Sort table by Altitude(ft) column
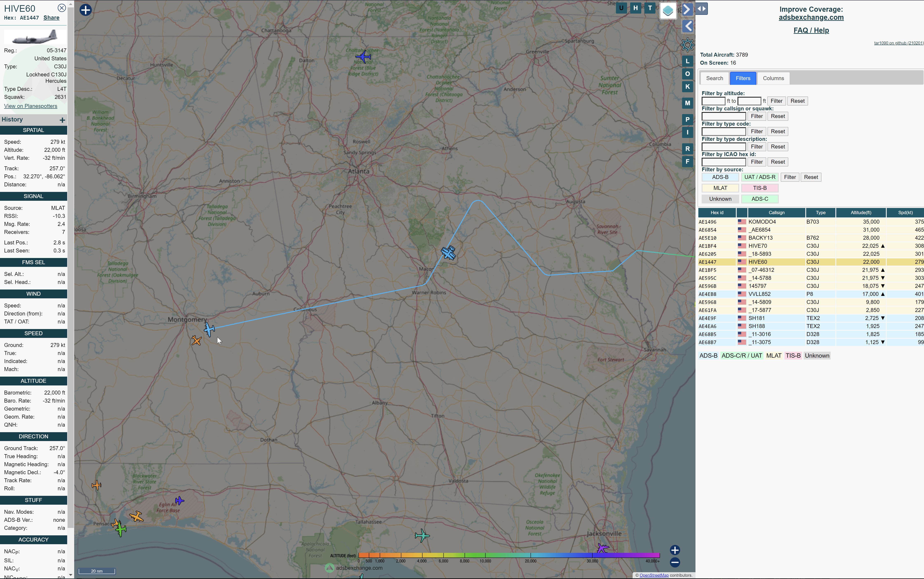 [860, 213]
